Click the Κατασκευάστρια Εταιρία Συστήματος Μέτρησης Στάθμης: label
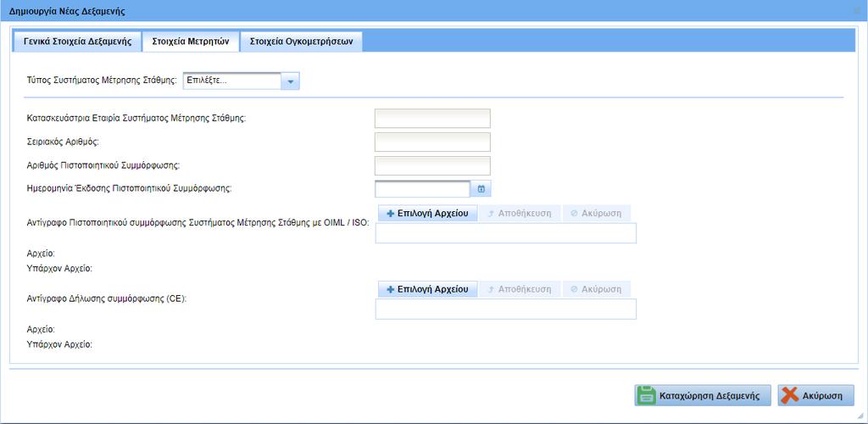 click(136, 118)
